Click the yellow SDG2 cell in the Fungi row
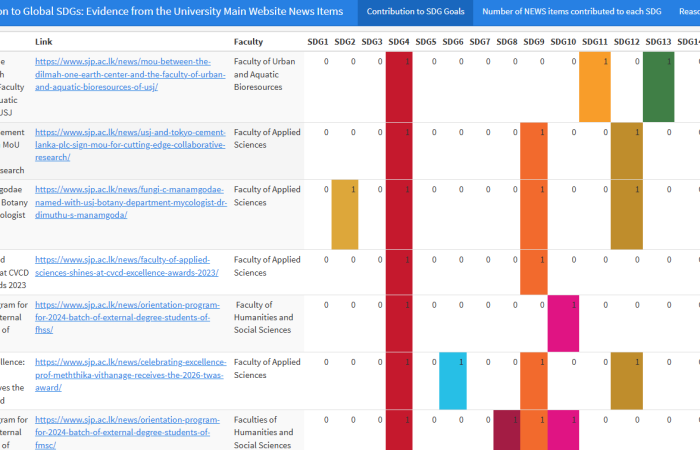 point(344,213)
